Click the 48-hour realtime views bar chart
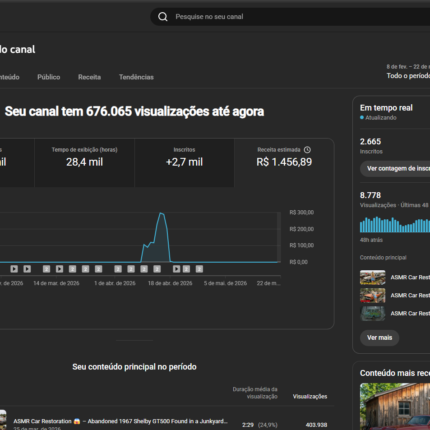 pos(395,224)
